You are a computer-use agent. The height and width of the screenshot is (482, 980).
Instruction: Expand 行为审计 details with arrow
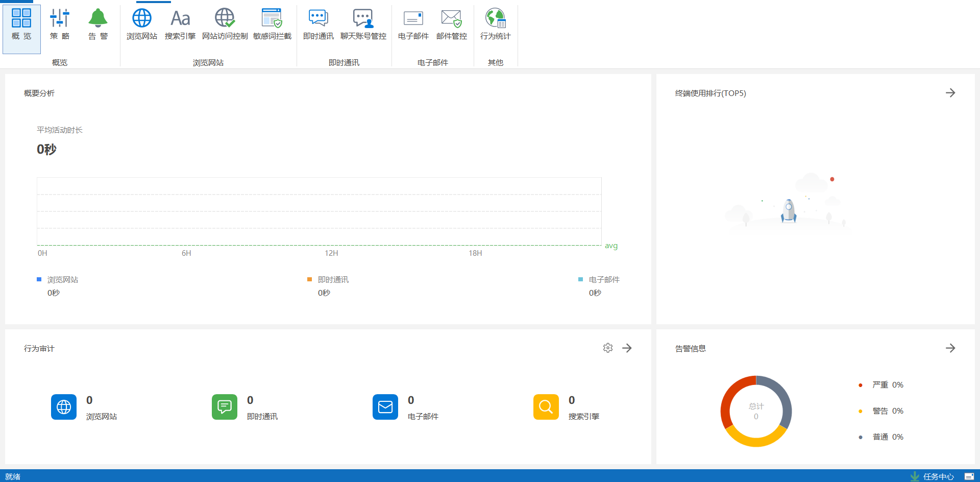[627, 348]
